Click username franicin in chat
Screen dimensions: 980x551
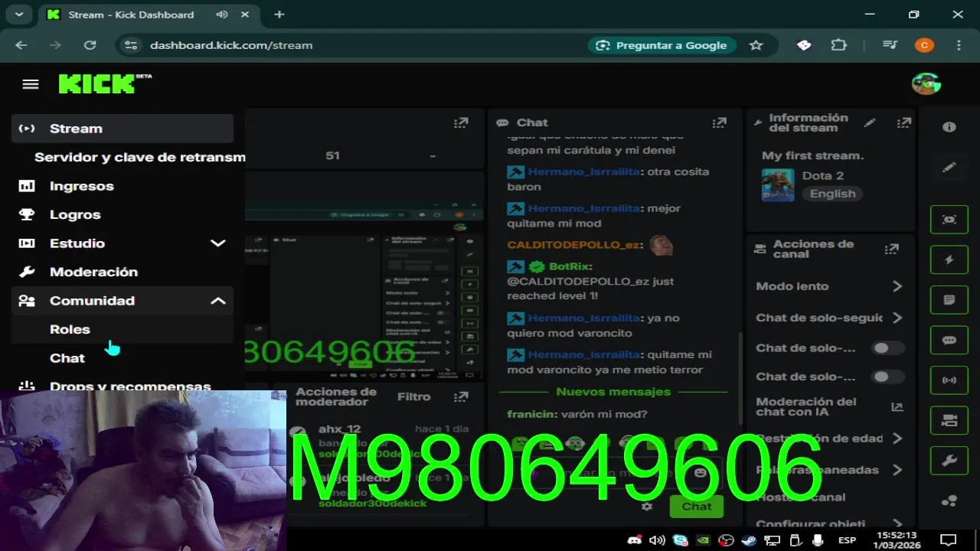[531, 414]
